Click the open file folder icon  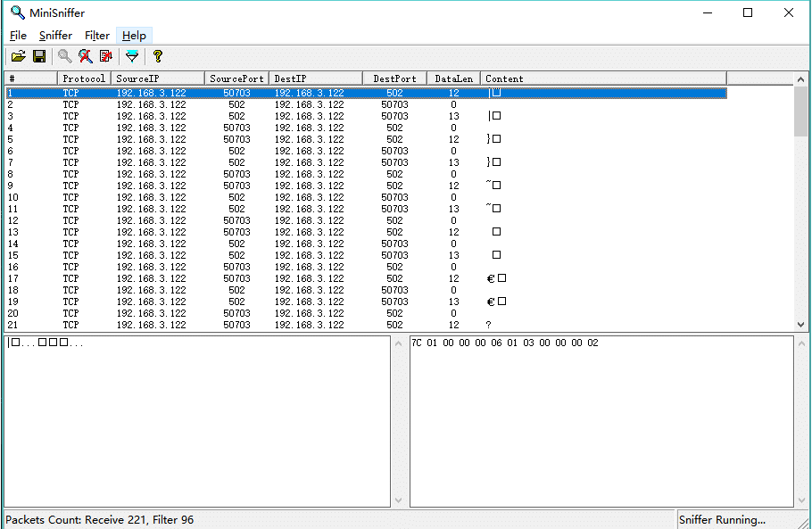coord(18,56)
